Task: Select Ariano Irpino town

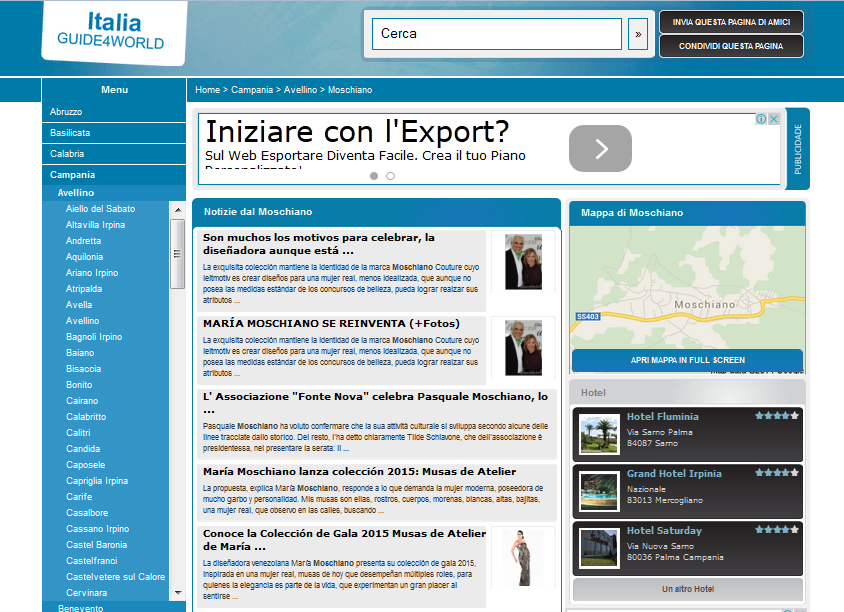Action: click(x=92, y=273)
